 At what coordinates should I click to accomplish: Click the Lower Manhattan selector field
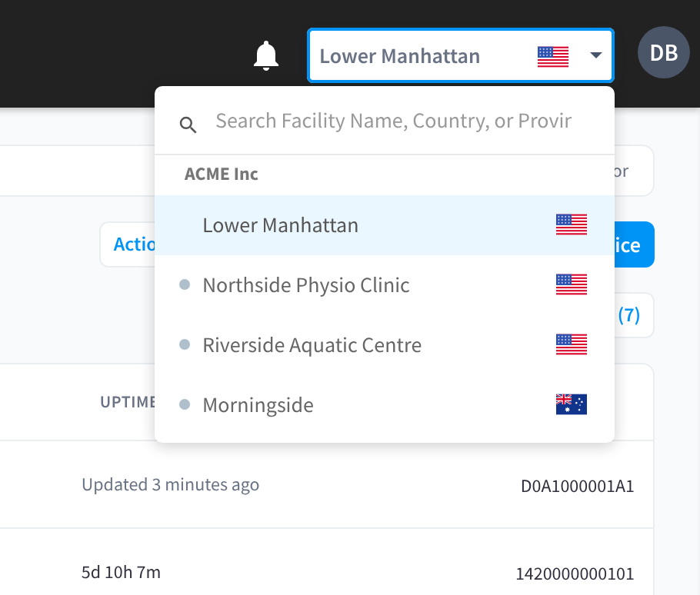pos(461,55)
